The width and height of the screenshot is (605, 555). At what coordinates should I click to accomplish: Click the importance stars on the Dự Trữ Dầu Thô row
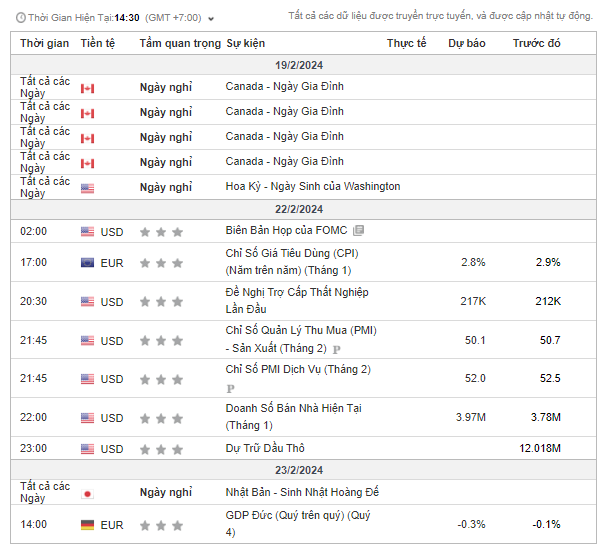(161, 449)
